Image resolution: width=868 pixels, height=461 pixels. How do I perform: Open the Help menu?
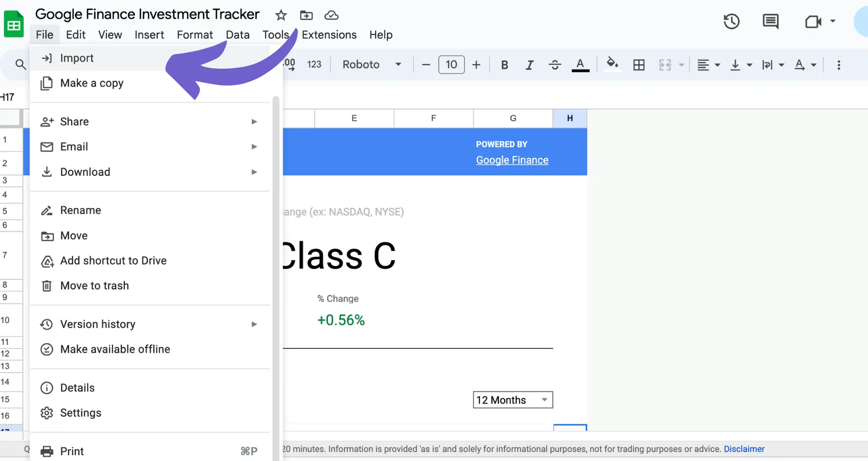tap(381, 35)
